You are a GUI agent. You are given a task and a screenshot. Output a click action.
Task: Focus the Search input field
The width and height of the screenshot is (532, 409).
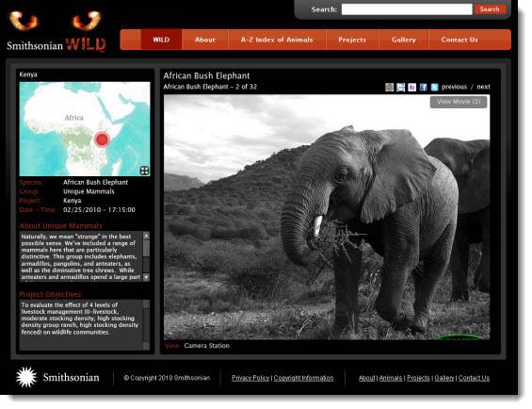[x=407, y=9]
